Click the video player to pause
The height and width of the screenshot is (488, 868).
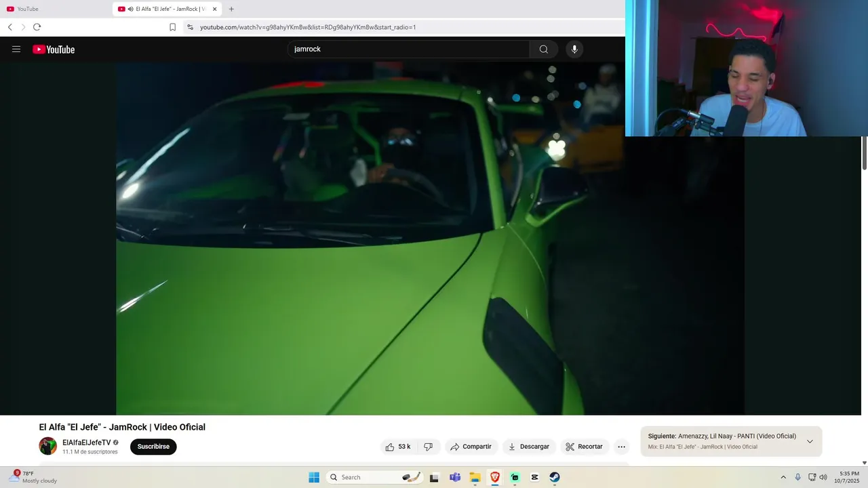431,239
